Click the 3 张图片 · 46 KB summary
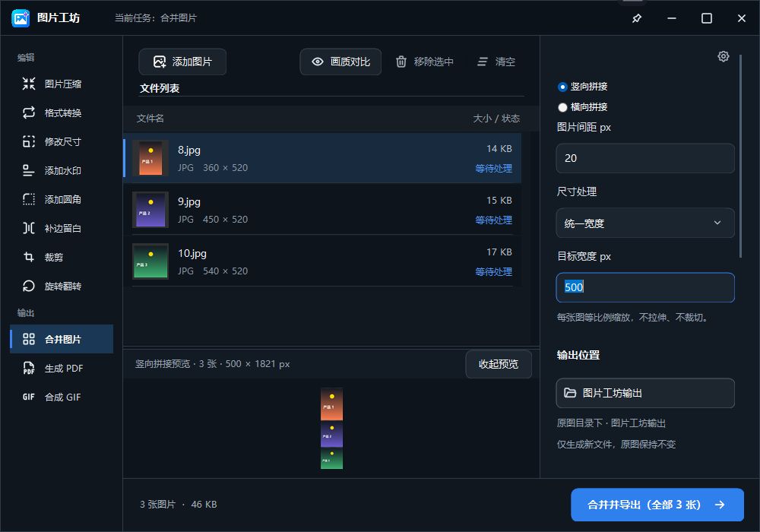The image size is (760, 532). 179,505
